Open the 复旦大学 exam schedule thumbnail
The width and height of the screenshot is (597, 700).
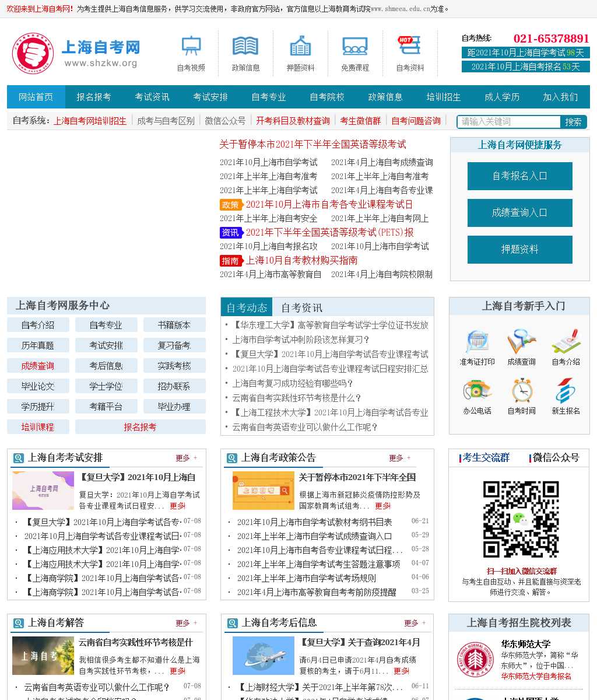click(43, 491)
